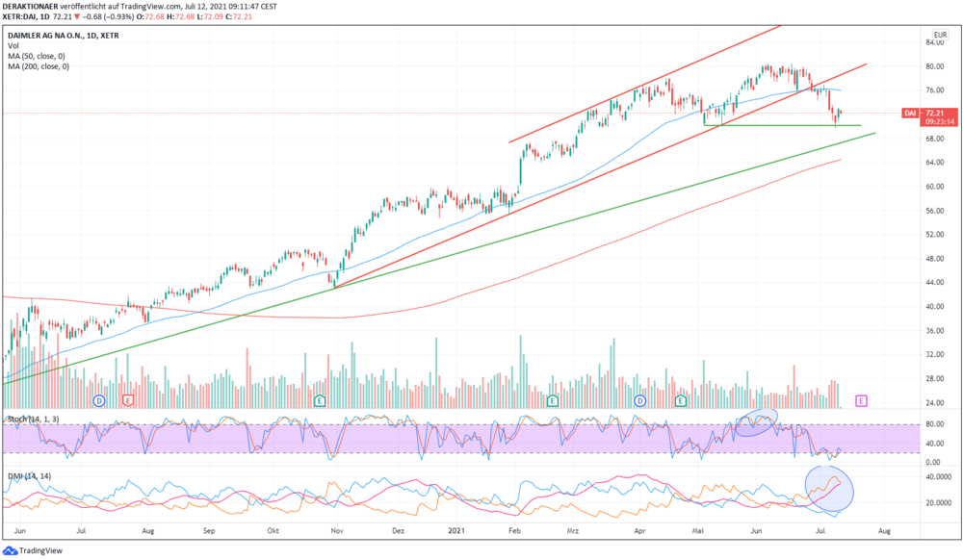Click the 64.00 price axis label
Viewport: 963px width, 560px height.
pos(934,163)
